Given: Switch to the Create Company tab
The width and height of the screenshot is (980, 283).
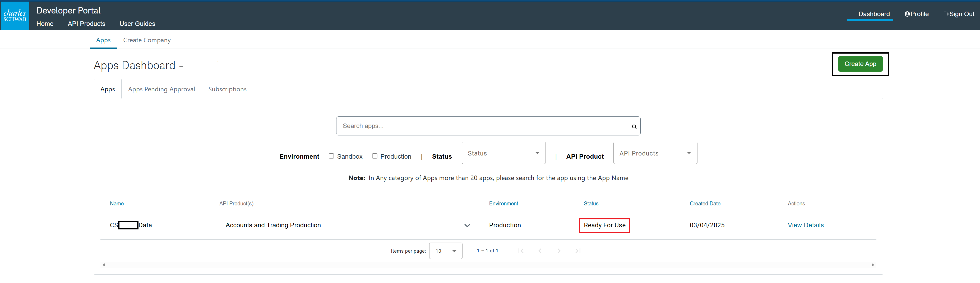Looking at the screenshot, I should tap(147, 40).
